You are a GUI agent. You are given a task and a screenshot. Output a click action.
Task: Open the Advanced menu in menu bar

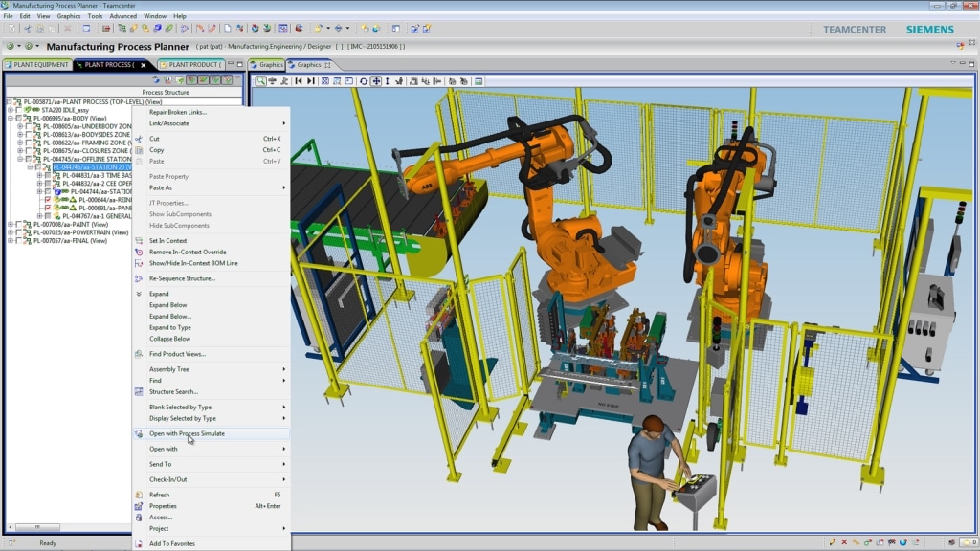point(123,16)
